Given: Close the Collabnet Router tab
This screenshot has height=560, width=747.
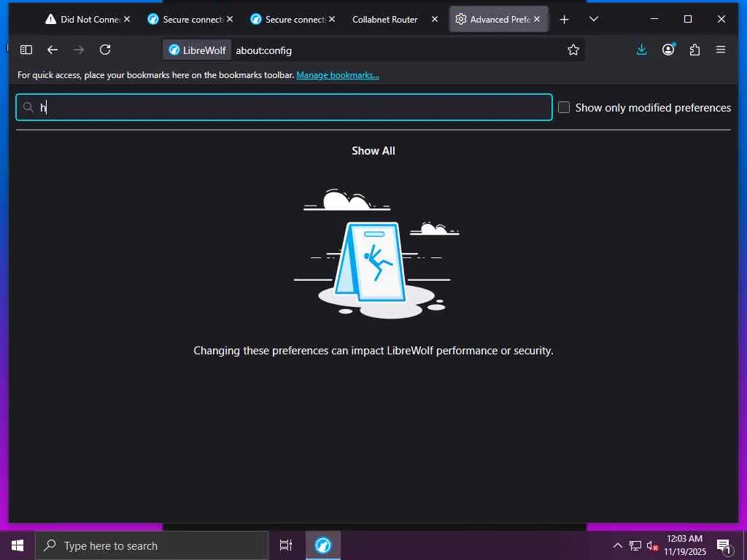Looking at the screenshot, I should click(x=435, y=19).
